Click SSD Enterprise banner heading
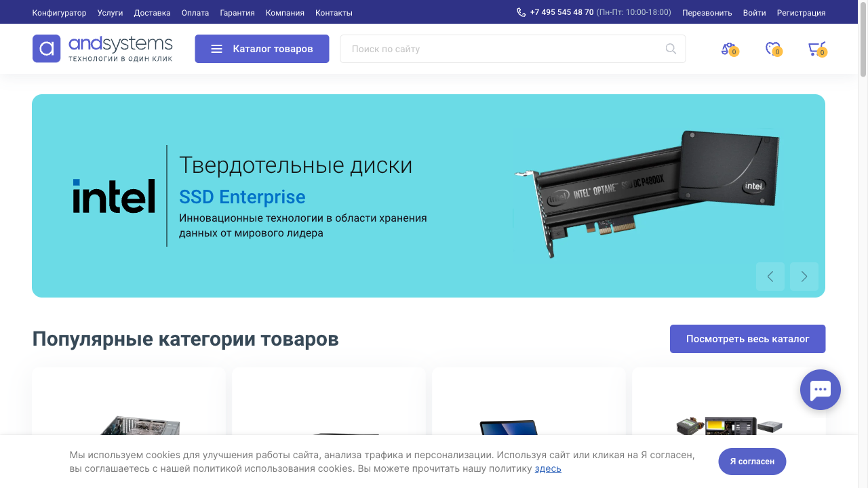 242,197
